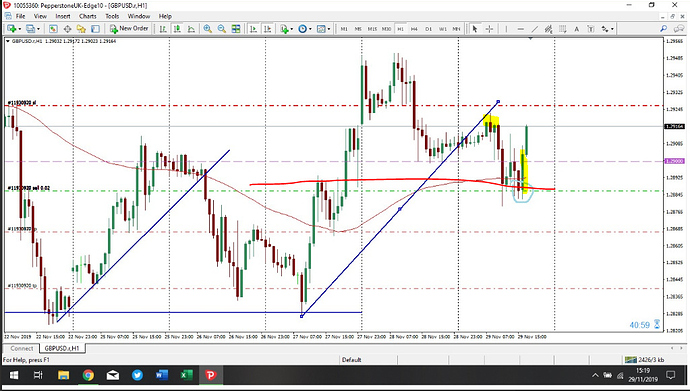Open the tile windows grid icon
Screen dimensions: 690x391
coord(236,29)
